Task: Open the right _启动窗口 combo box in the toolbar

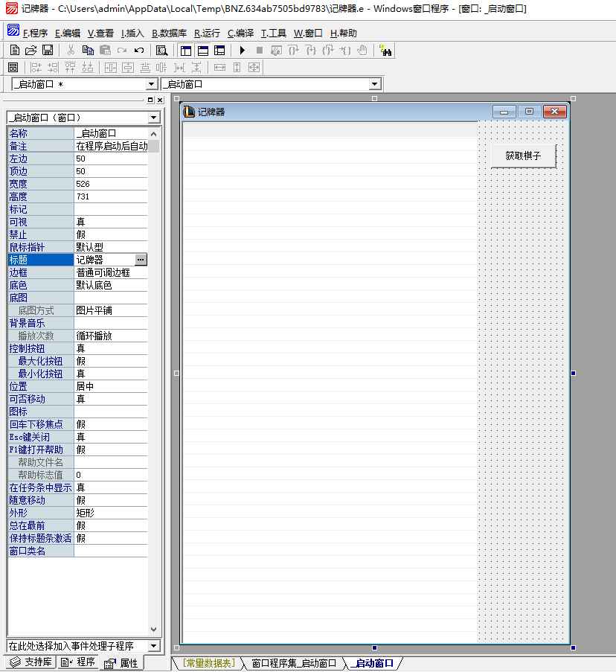Action: 374,84
